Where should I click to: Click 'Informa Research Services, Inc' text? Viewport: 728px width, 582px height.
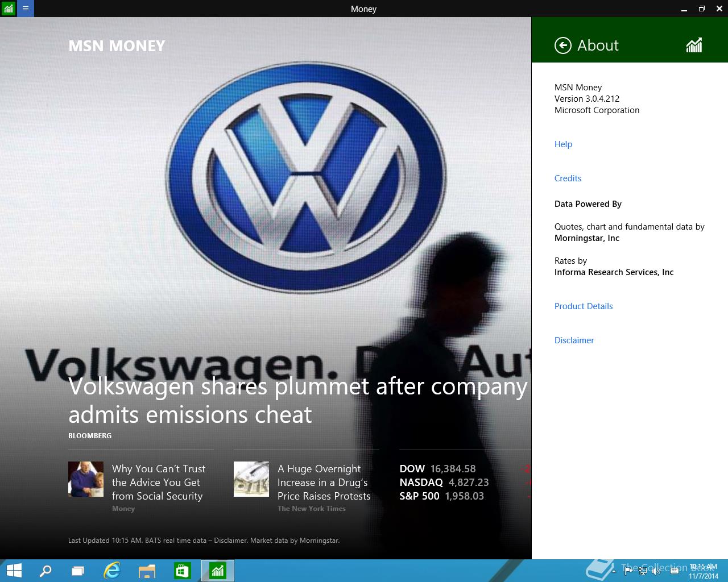(x=614, y=272)
